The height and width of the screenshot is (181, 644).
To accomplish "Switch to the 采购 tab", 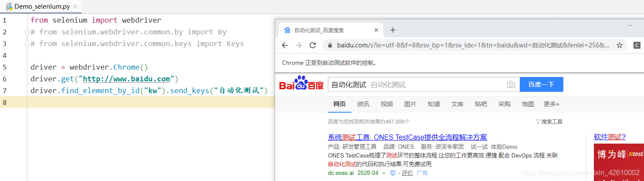I will click(504, 104).
